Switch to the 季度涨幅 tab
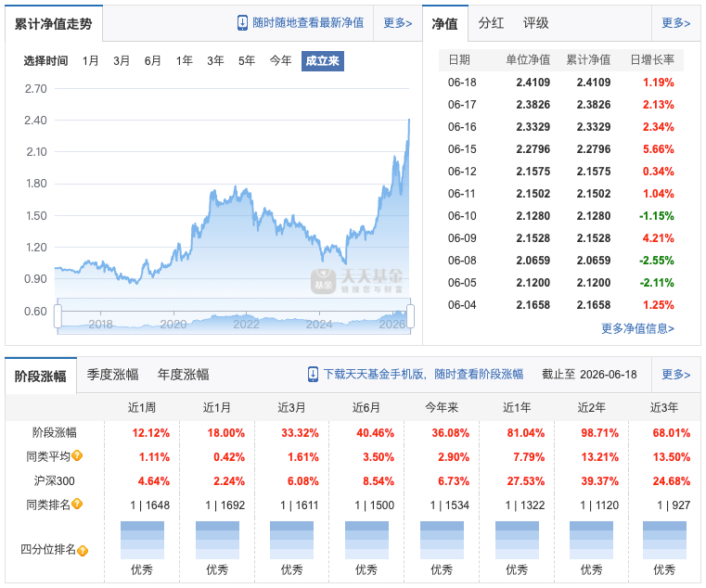Viewport: 706px width, 588px height. pyautogui.click(x=112, y=375)
